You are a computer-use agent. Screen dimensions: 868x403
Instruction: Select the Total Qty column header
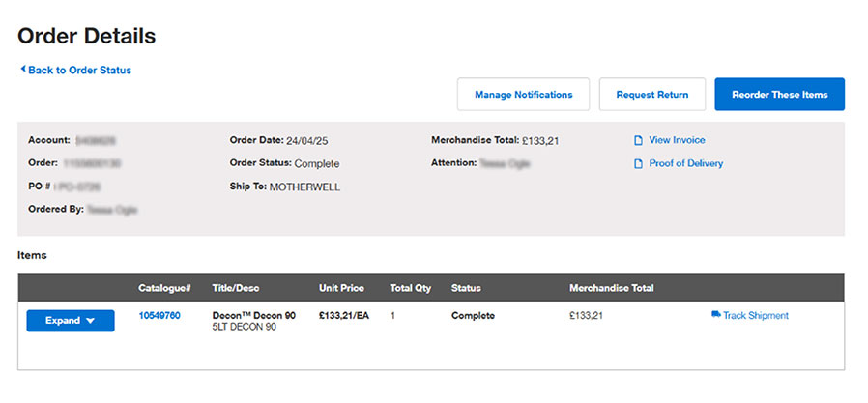[410, 288]
